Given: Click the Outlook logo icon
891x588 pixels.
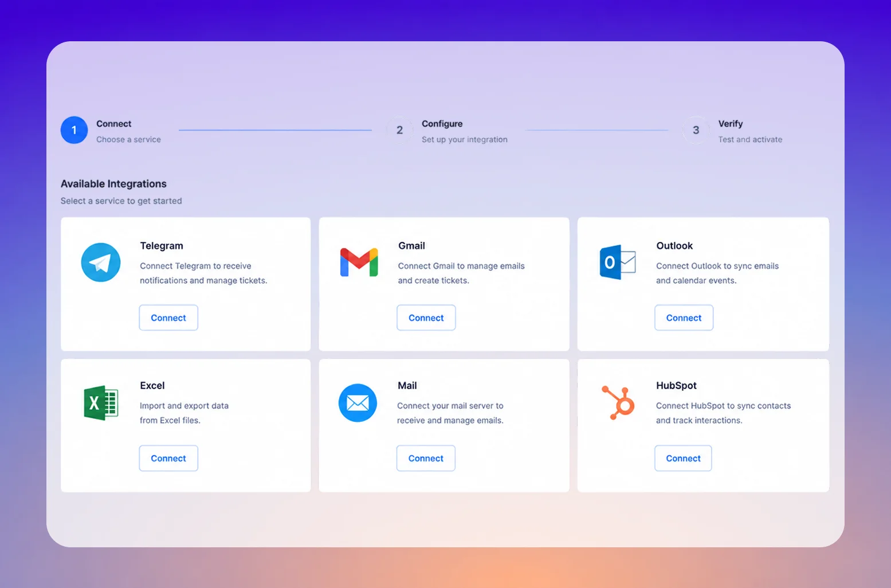Looking at the screenshot, I should point(617,262).
